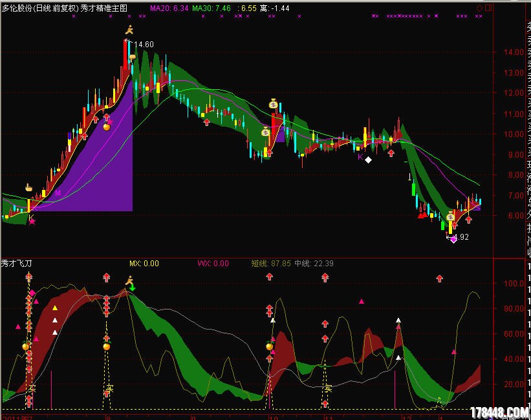The width and height of the screenshot is (531, 420).
Task: Click the 短线: 87.85 readout
Action: [271, 263]
